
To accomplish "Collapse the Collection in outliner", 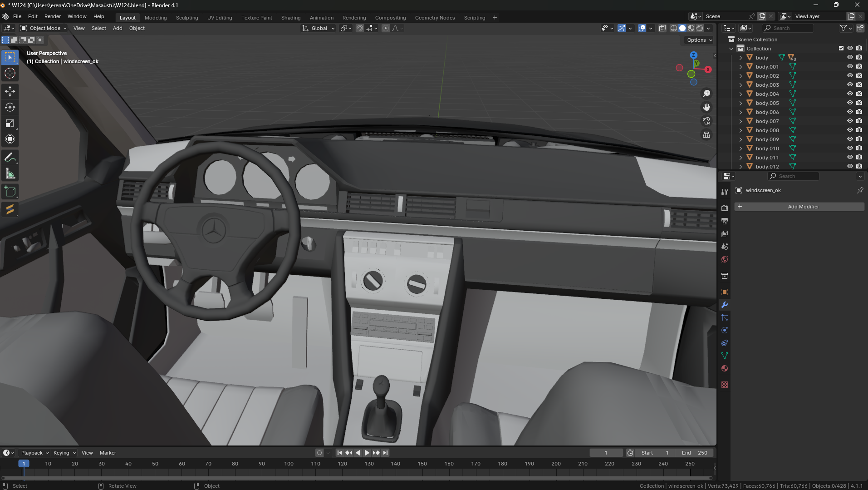I will (x=731, y=49).
